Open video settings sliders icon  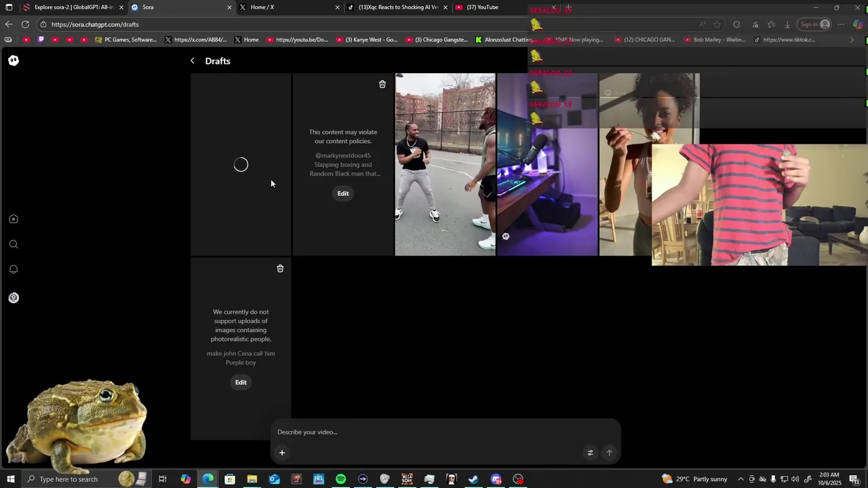(x=590, y=453)
